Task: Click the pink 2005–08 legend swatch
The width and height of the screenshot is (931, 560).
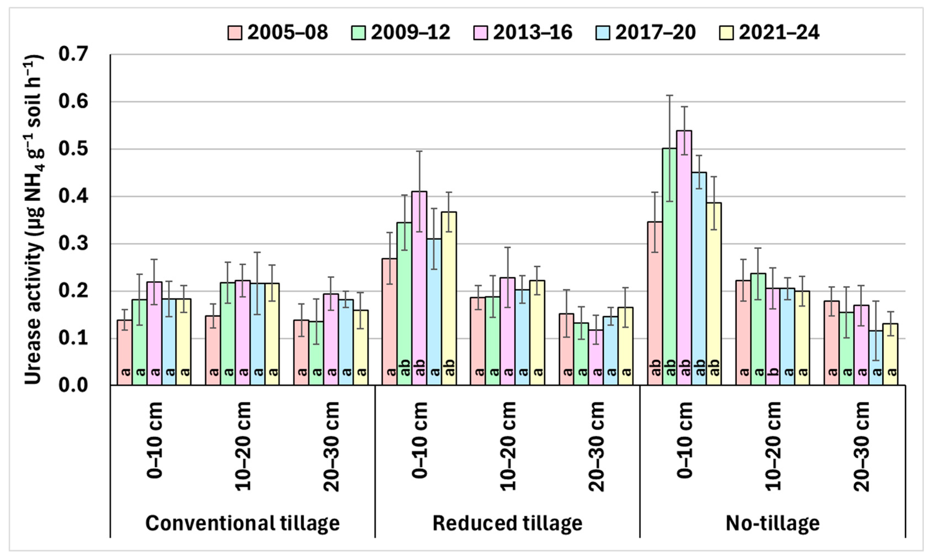Action: point(235,32)
